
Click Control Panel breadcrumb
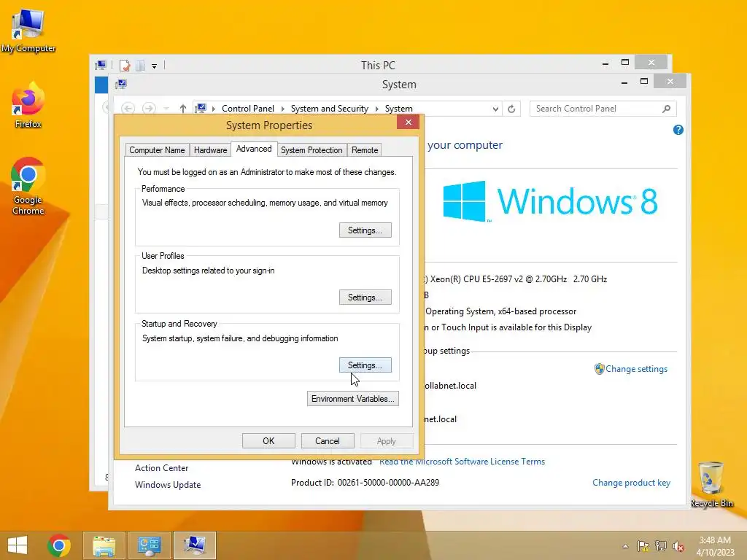[248, 109]
